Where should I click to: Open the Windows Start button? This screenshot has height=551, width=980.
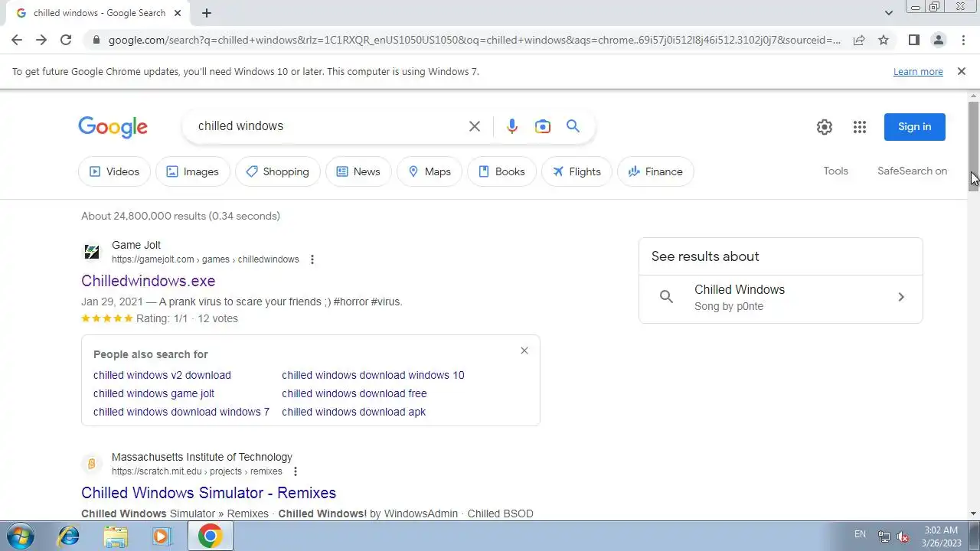tap(19, 536)
